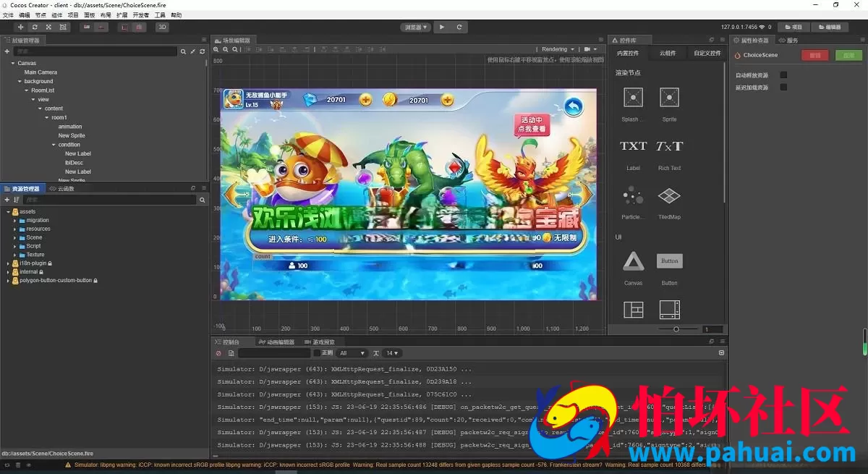Open the 服务 services tab
Image resolution: width=868 pixels, height=474 pixels.
coord(789,41)
